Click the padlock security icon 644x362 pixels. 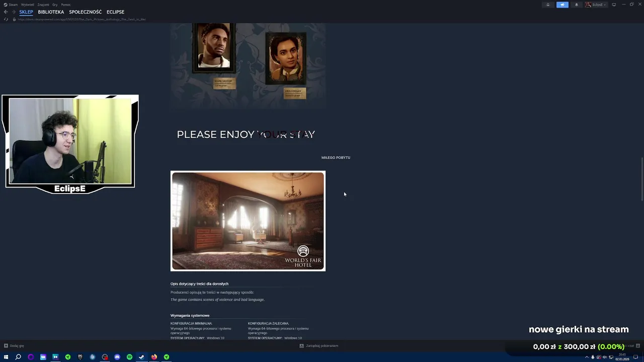(x=14, y=19)
